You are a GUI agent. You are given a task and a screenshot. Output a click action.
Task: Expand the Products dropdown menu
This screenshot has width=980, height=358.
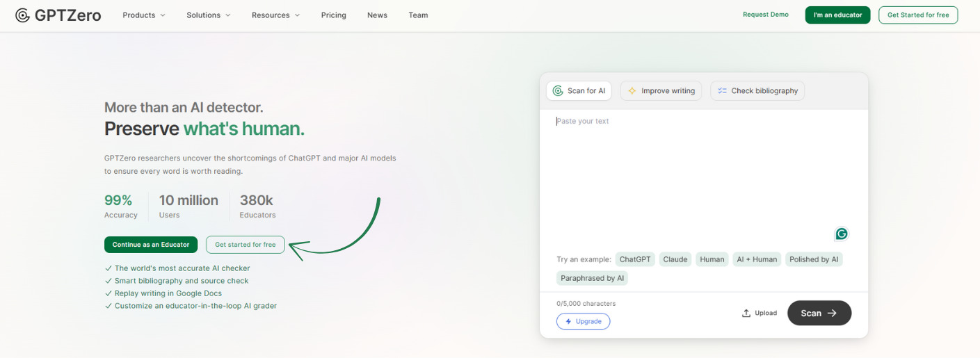[144, 15]
